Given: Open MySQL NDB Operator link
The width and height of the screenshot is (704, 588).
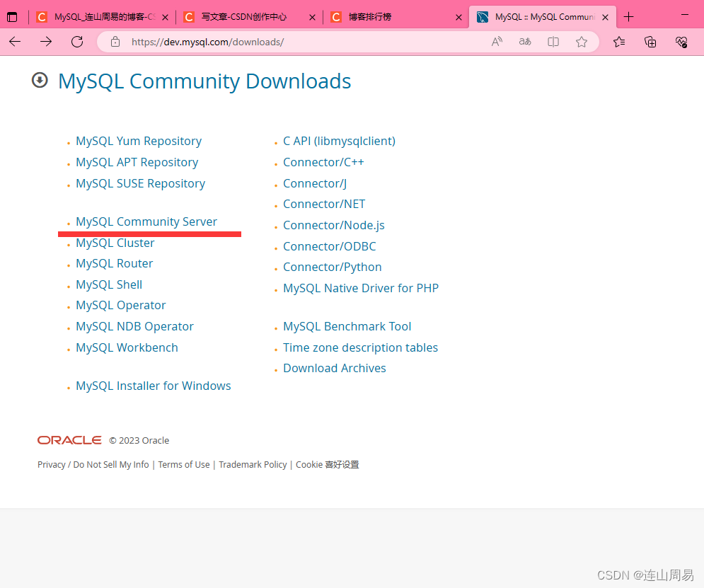Looking at the screenshot, I should pyautogui.click(x=134, y=326).
